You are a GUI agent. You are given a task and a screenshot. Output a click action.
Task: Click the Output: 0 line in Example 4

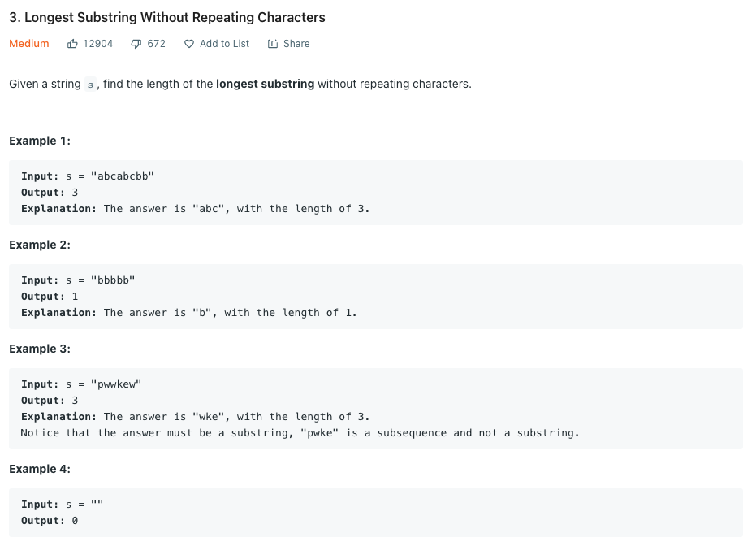[50, 521]
